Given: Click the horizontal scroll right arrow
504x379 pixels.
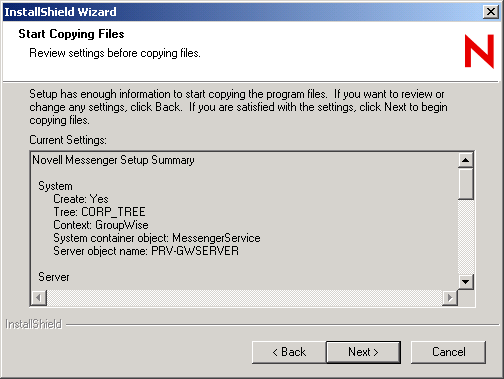Looking at the screenshot, I should tap(450, 297).
